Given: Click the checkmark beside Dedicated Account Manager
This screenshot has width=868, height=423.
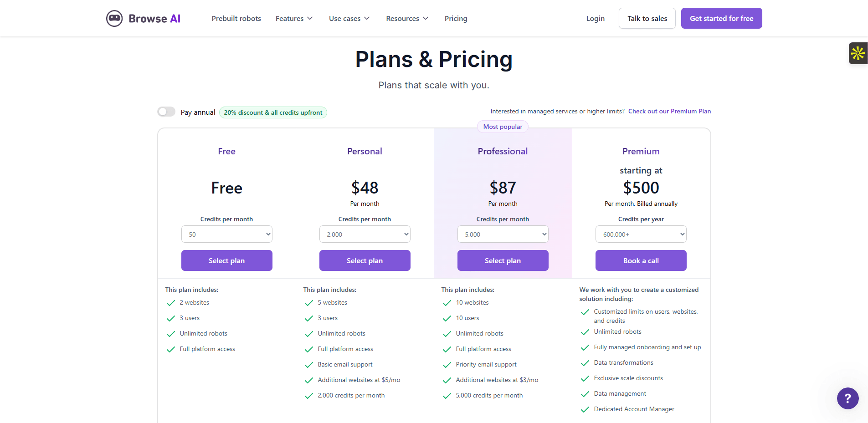Looking at the screenshot, I should pyautogui.click(x=585, y=409).
